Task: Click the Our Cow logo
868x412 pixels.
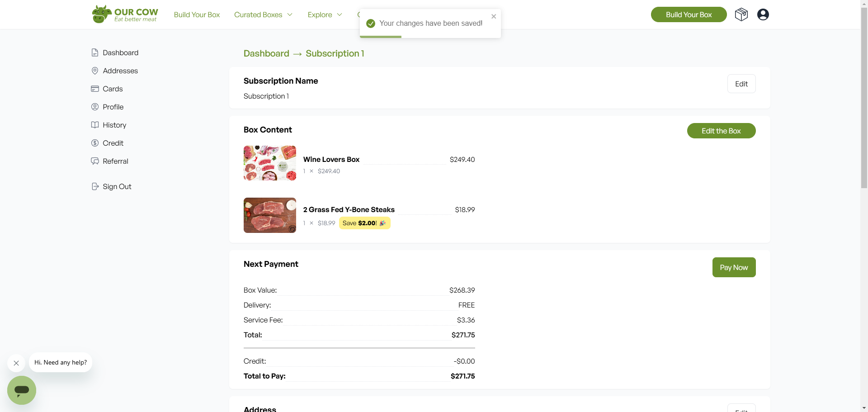Action: tap(125, 14)
